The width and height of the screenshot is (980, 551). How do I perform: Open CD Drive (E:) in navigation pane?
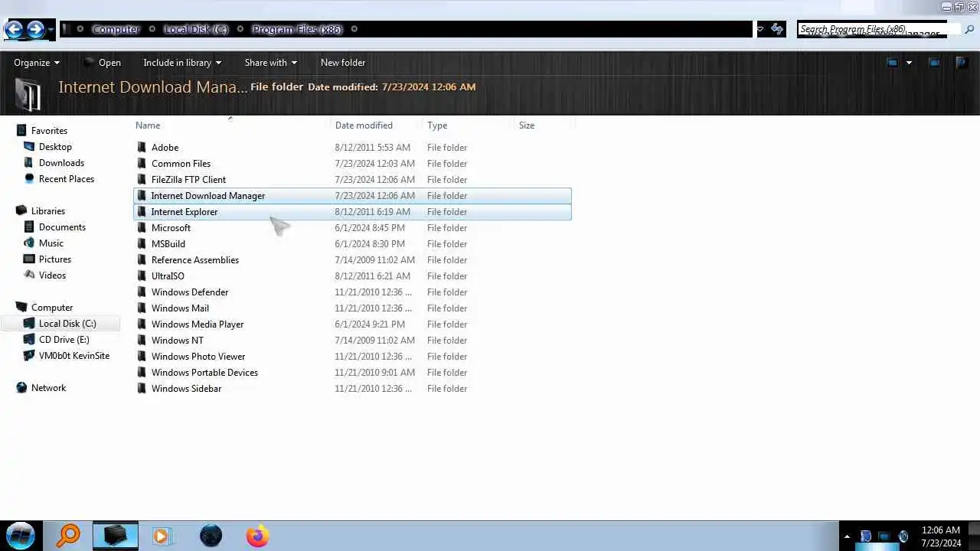pos(64,340)
